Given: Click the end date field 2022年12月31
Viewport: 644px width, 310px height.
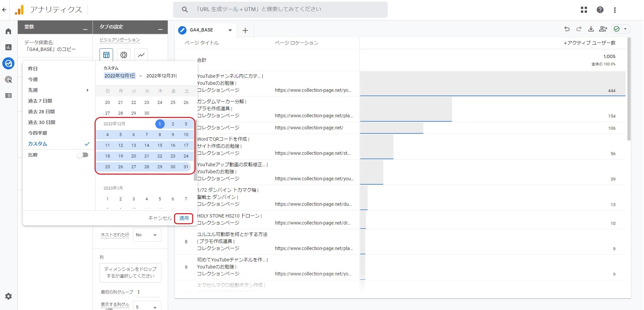Looking at the screenshot, I should click(161, 76).
